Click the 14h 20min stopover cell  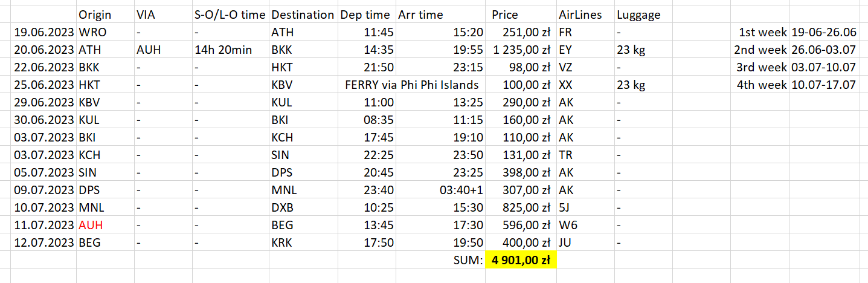click(x=230, y=50)
